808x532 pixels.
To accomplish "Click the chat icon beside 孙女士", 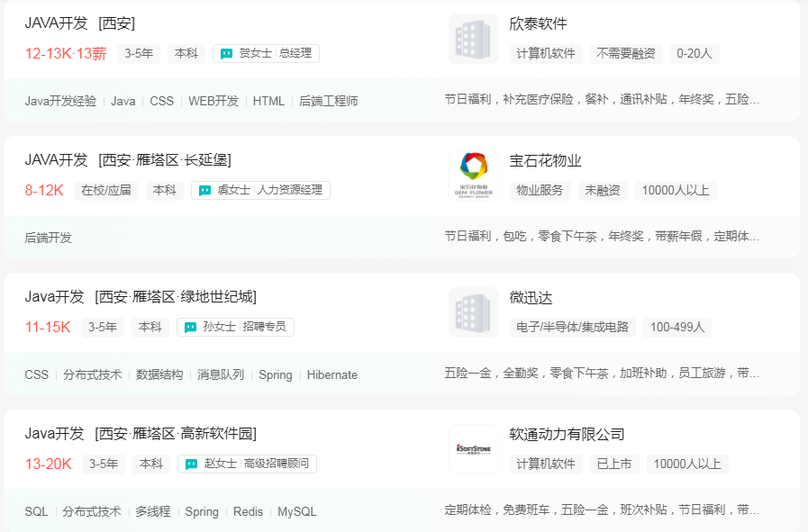I will [190, 327].
